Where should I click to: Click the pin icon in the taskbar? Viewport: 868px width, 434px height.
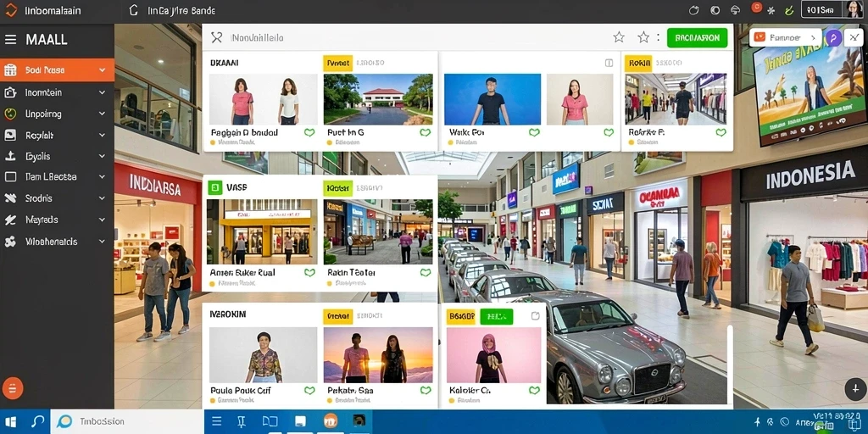pyautogui.click(x=242, y=422)
